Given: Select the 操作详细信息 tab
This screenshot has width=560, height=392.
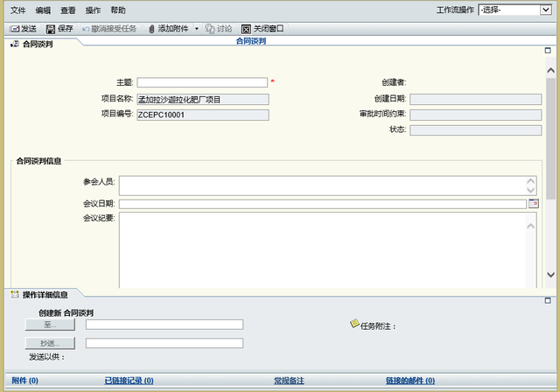Looking at the screenshot, I should 45,295.
